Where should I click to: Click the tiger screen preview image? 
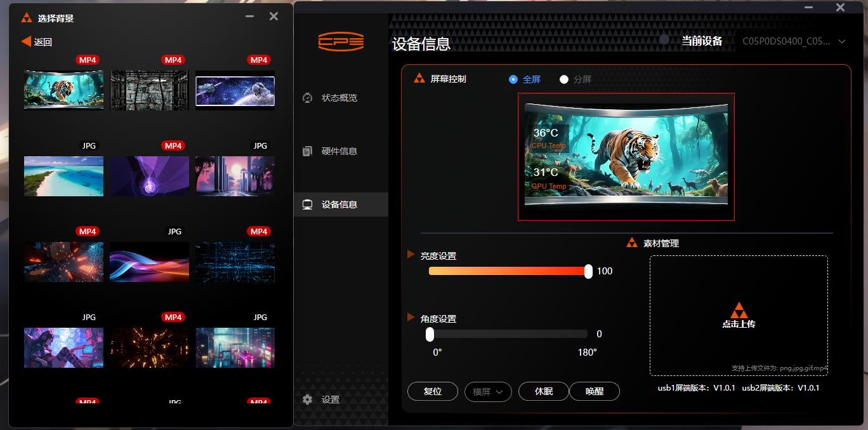coord(626,156)
